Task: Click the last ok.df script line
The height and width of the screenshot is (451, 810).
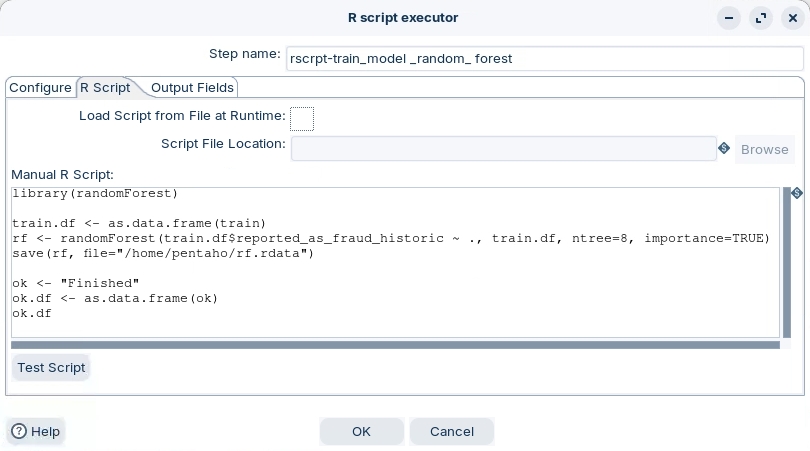Action: [32, 313]
